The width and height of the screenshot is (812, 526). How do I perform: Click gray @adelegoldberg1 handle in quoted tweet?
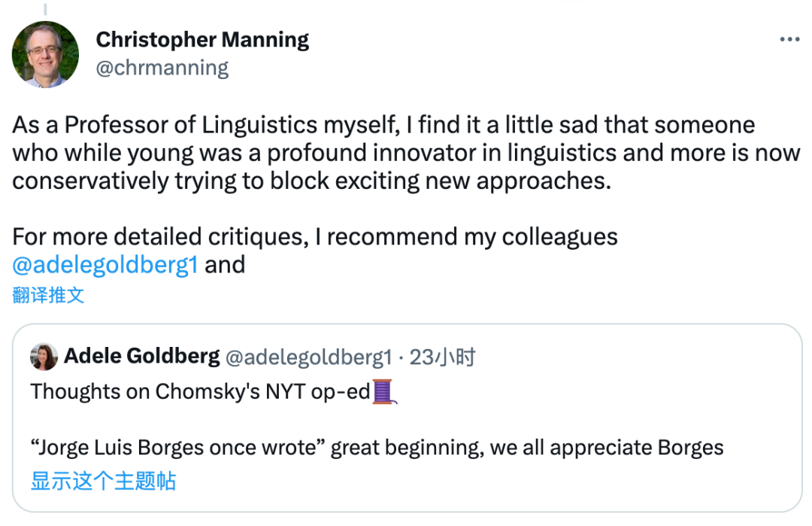[309, 357]
